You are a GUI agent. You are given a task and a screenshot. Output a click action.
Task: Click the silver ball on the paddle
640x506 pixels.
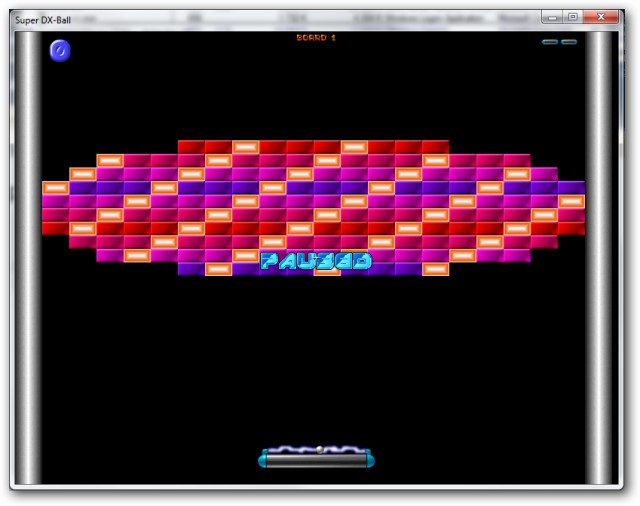tap(320, 450)
